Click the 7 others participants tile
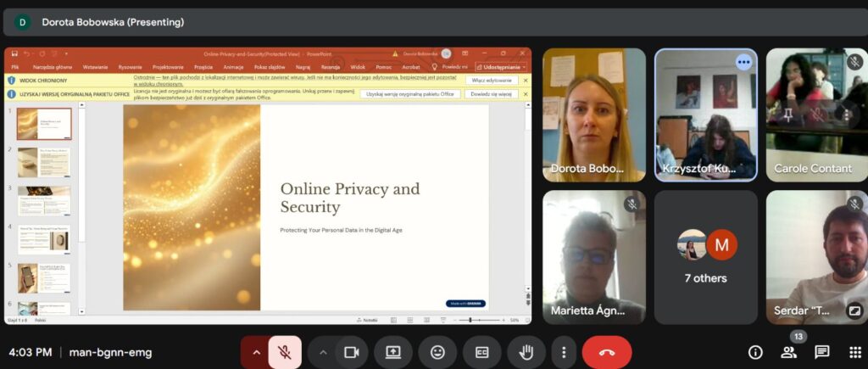Image resolution: width=868 pixels, height=369 pixels. [x=705, y=257]
